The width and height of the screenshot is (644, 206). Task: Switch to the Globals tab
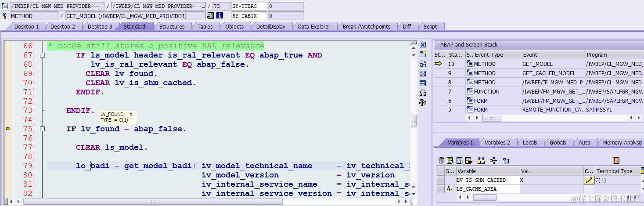click(x=558, y=142)
